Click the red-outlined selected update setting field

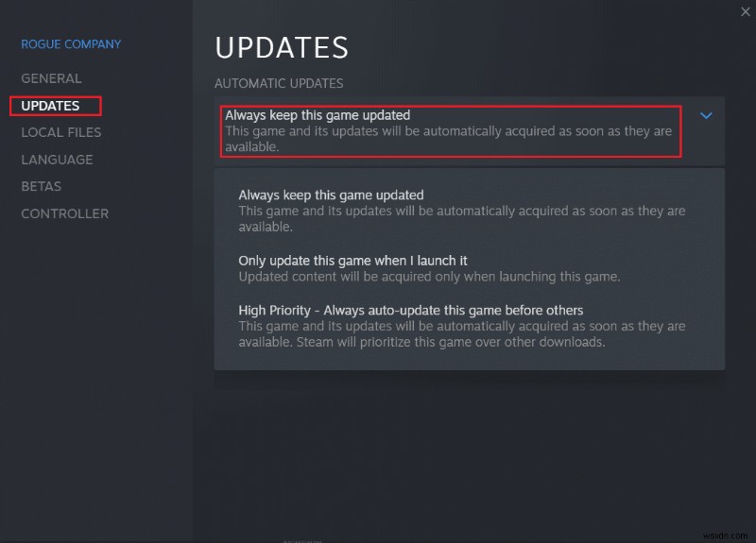coord(451,131)
